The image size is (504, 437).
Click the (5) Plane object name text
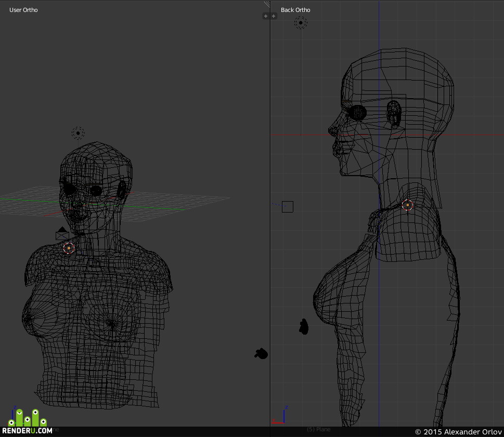(318, 429)
